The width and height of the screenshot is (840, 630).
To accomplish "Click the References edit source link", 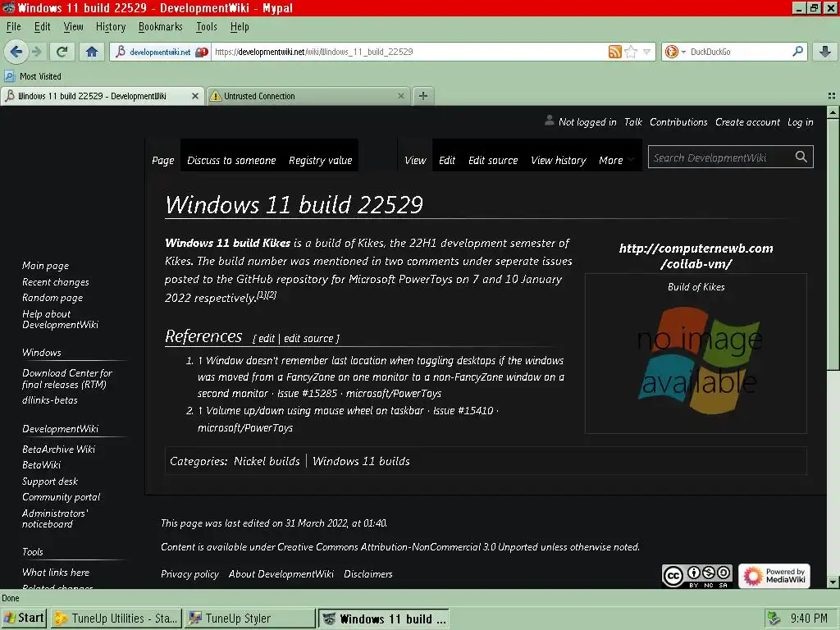I will click(308, 339).
